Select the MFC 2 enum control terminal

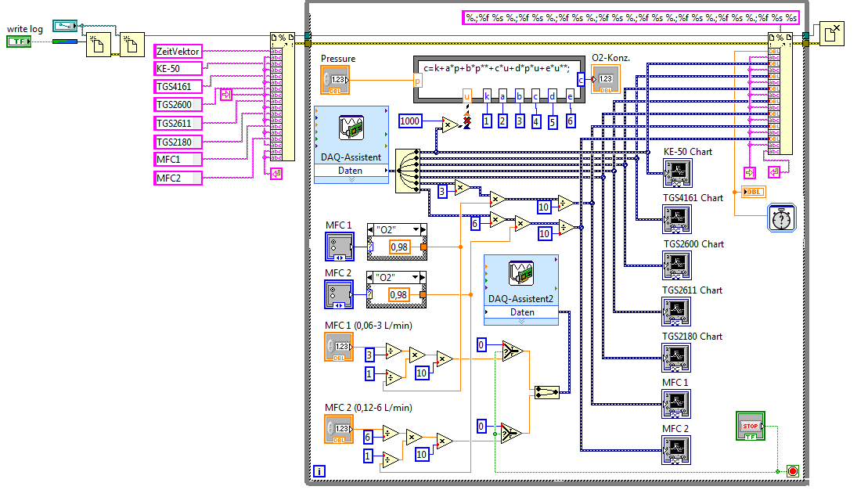pyautogui.click(x=339, y=294)
